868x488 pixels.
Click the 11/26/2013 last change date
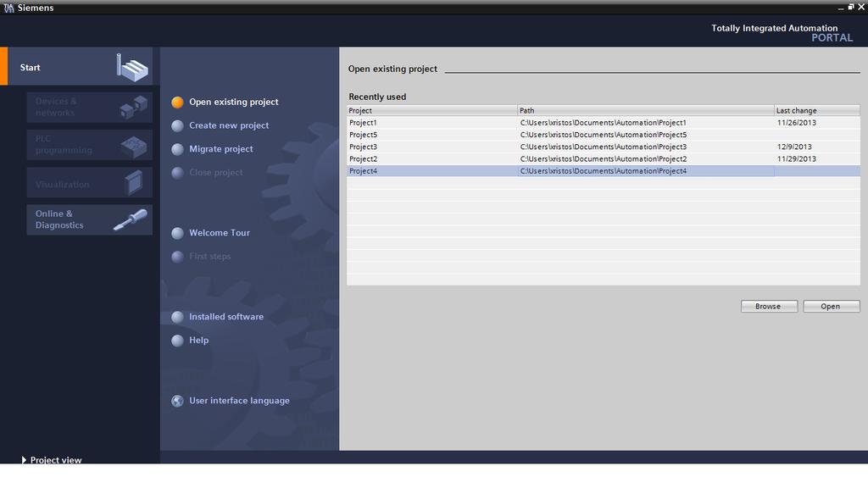coord(797,123)
